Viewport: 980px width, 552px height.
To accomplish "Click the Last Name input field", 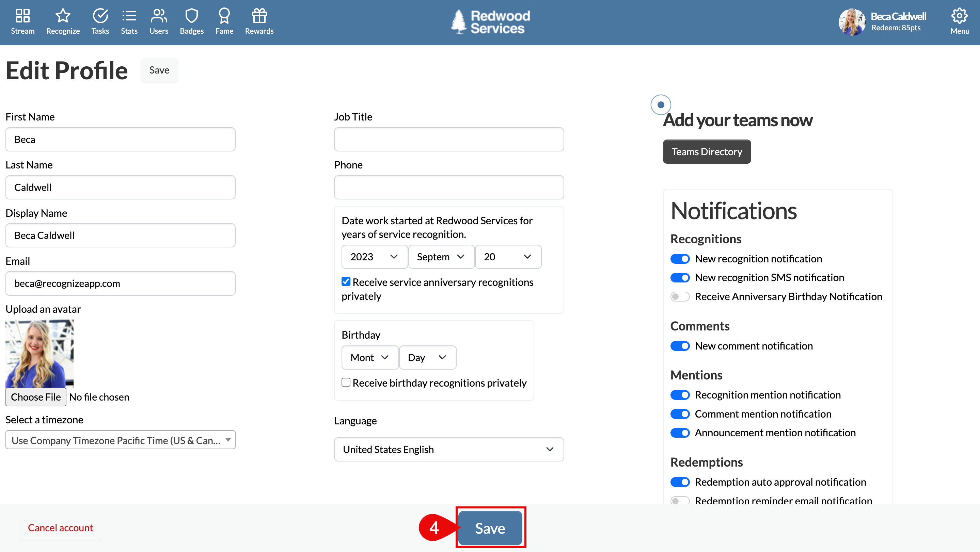I will click(x=120, y=188).
